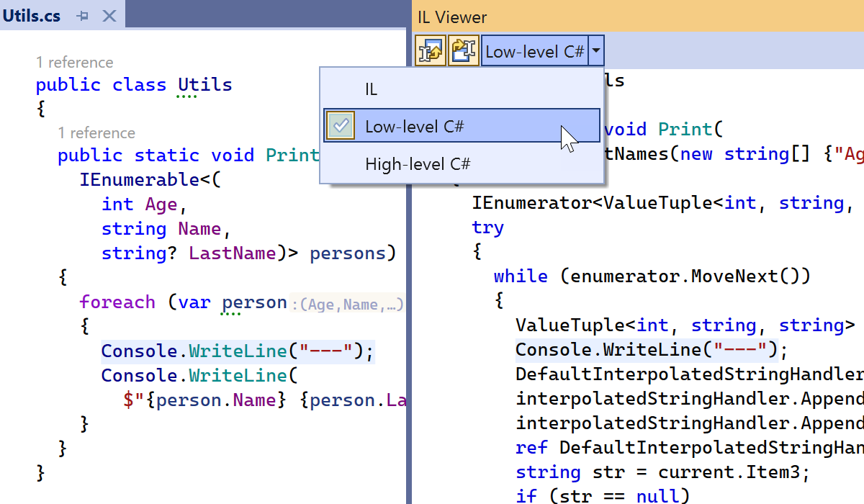Switch to the Utils.cs tab
The image size is (864, 504).
pos(32,16)
